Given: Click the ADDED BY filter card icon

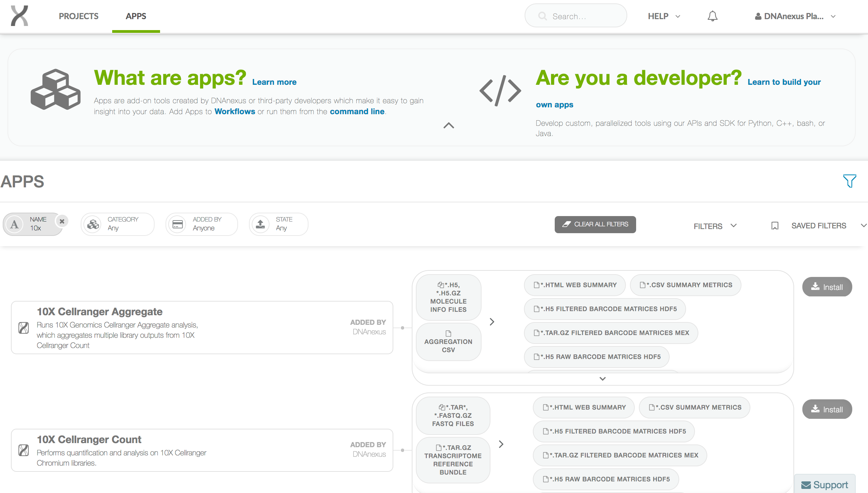Looking at the screenshot, I should [177, 224].
